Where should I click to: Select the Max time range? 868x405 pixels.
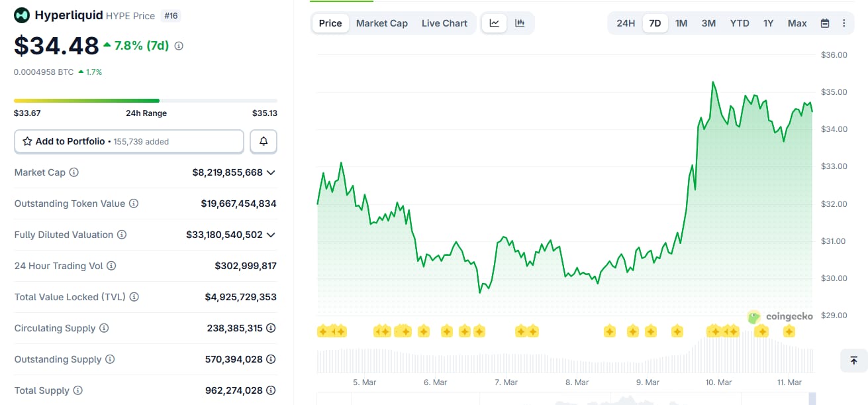click(x=797, y=23)
